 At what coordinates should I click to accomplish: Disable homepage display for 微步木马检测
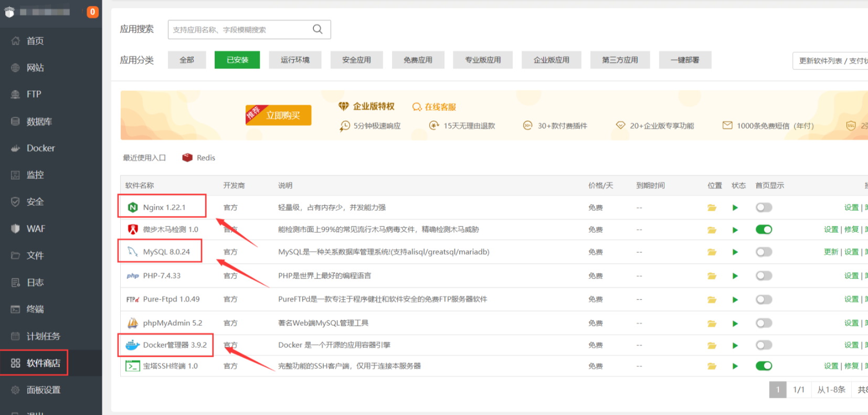[764, 230]
